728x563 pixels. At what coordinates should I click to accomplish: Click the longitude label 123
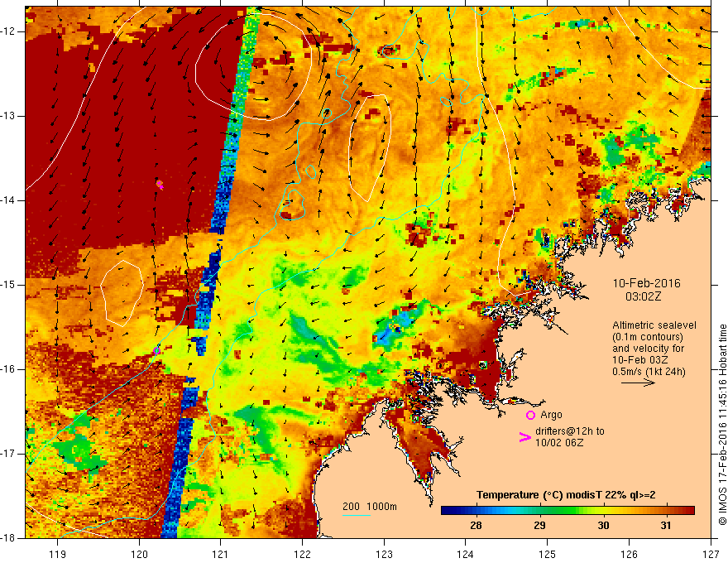[384, 555]
